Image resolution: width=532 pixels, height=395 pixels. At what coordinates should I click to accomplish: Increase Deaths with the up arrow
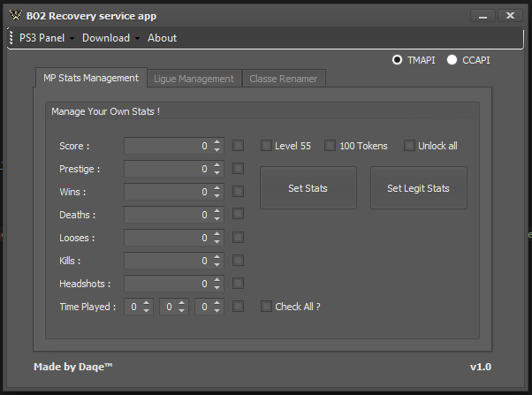(x=217, y=210)
